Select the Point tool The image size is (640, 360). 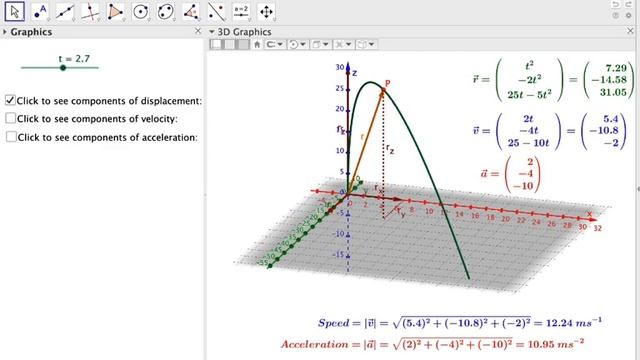click(40, 11)
